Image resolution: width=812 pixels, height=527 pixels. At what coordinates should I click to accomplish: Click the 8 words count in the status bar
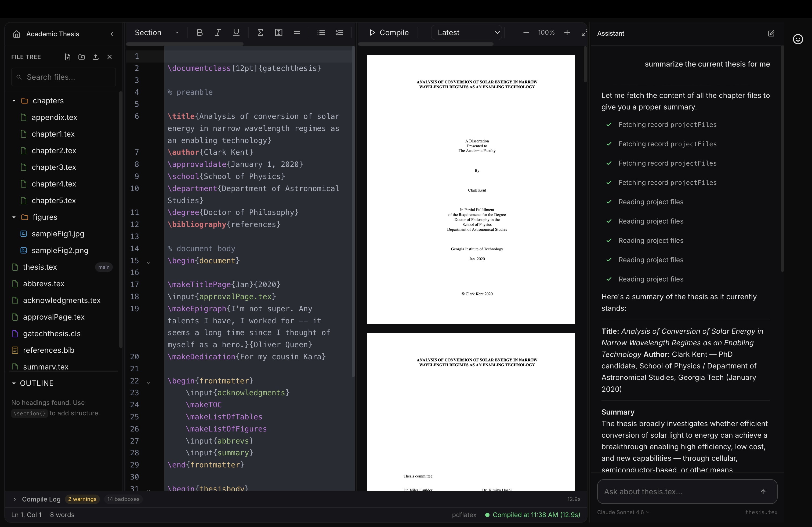pyautogui.click(x=62, y=515)
